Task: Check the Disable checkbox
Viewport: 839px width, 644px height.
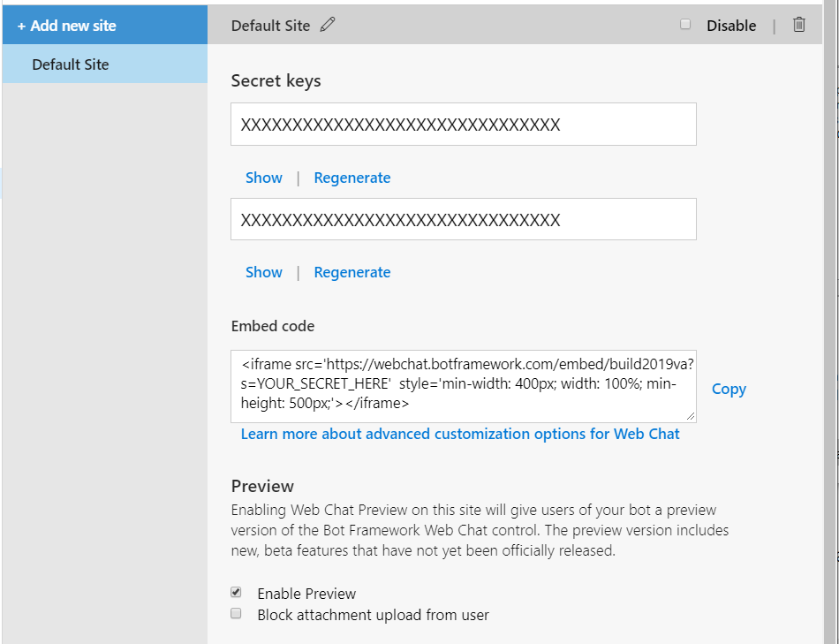Action: pos(685,25)
